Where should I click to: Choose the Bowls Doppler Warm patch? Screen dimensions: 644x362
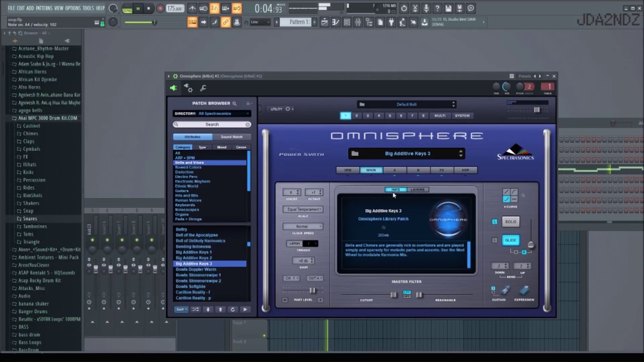[x=196, y=269]
